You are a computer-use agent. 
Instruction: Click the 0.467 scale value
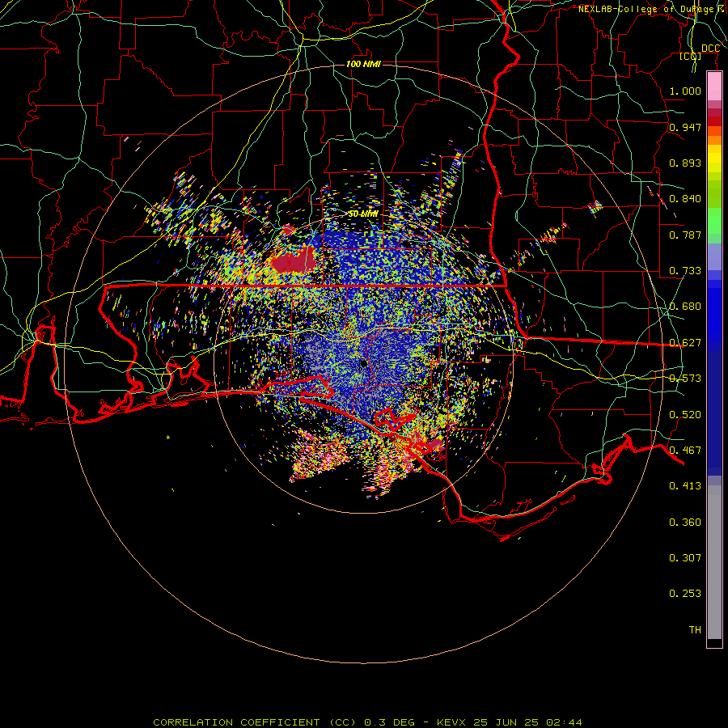pos(685,451)
